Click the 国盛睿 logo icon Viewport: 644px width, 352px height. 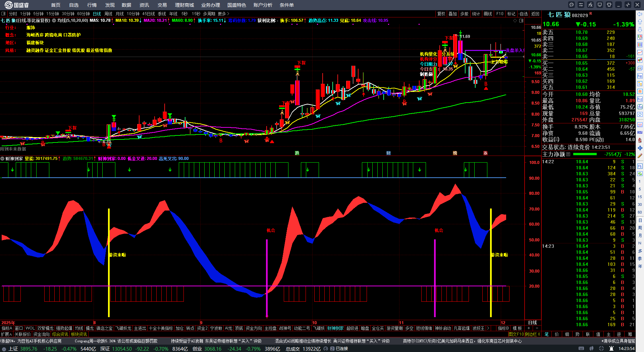point(9,5)
